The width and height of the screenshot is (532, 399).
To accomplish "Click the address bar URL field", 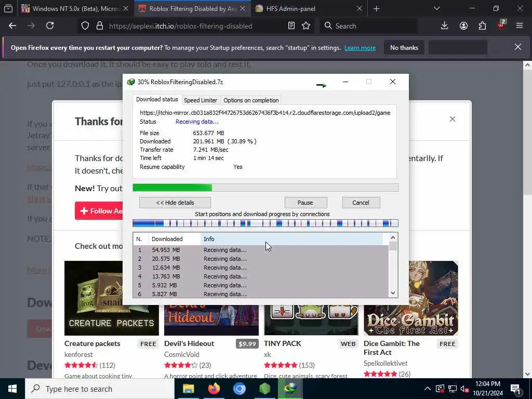I will tap(180, 26).
